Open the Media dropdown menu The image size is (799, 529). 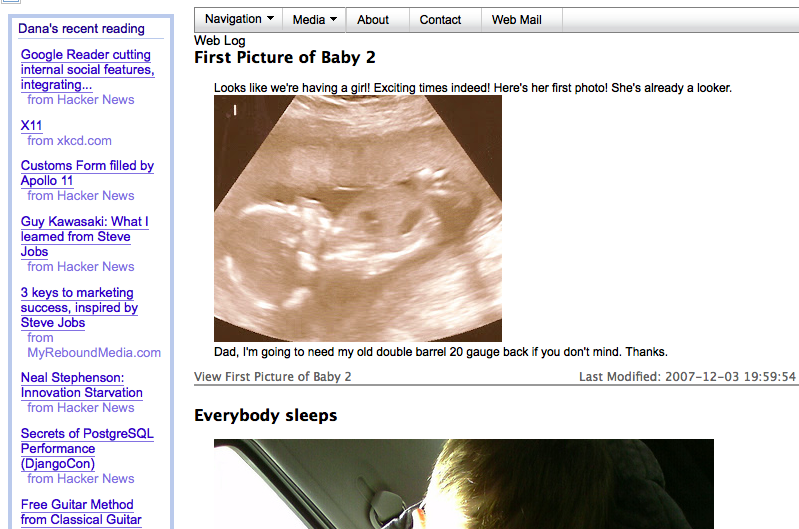[314, 20]
